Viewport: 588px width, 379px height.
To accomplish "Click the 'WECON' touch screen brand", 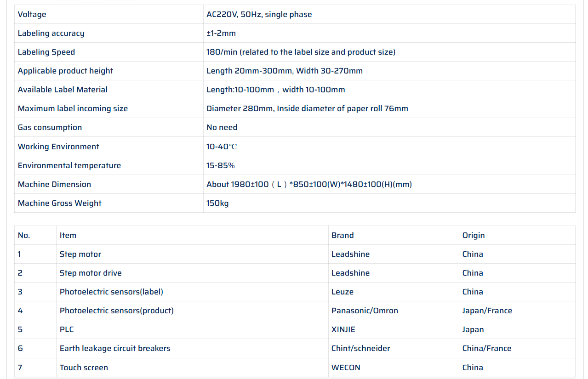I will (x=346, y=368).
